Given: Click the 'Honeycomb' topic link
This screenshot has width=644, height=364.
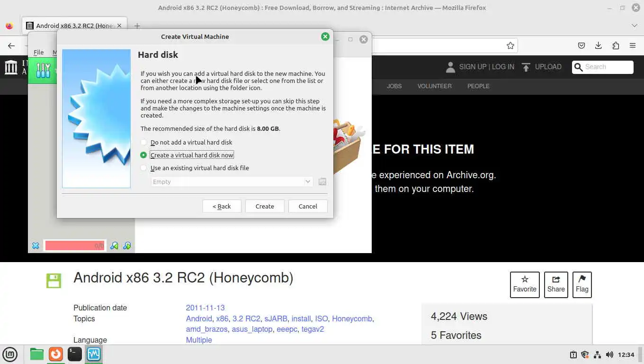Looking at the screenshot, I should [x=352, y=318].
